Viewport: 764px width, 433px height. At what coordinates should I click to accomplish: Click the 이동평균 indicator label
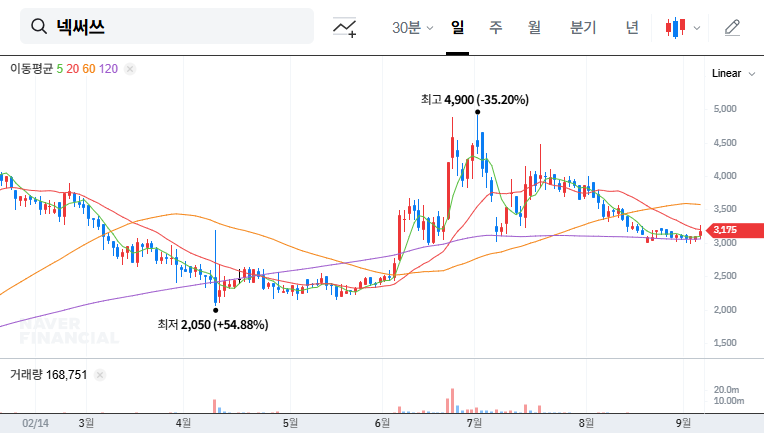coord(32,69)
